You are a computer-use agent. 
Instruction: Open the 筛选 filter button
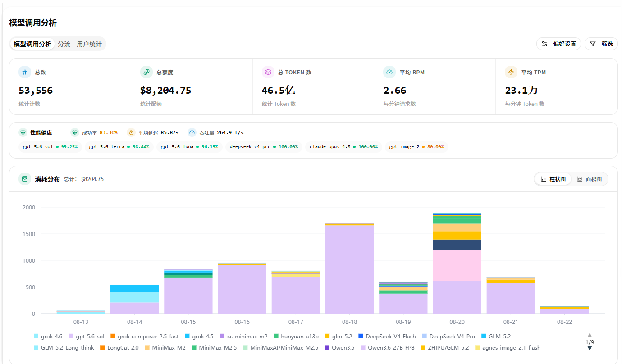click(601, 44)
